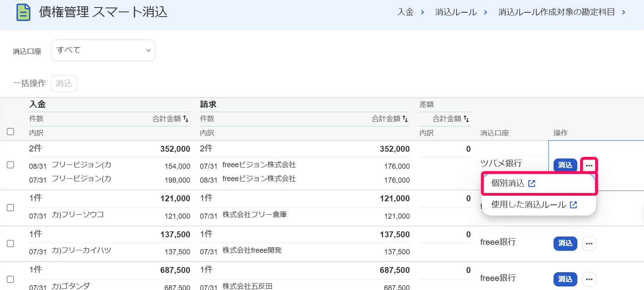Click the 入金 section header

38,104
